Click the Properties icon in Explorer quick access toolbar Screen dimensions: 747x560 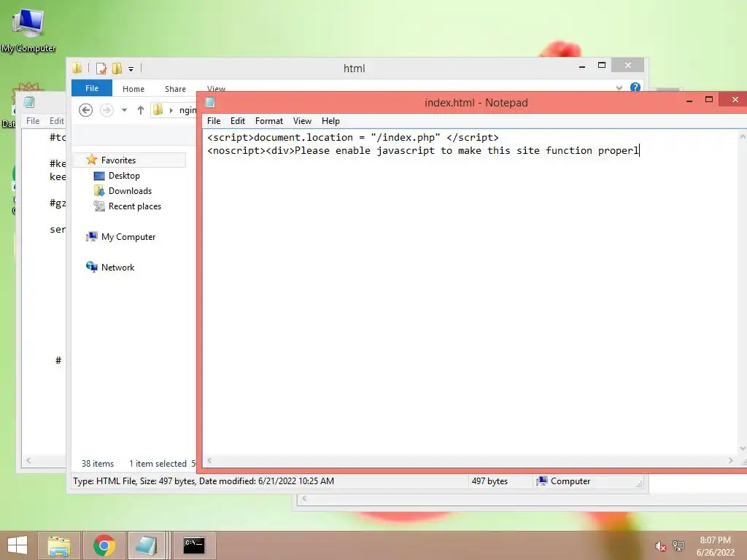coord(101,69)
